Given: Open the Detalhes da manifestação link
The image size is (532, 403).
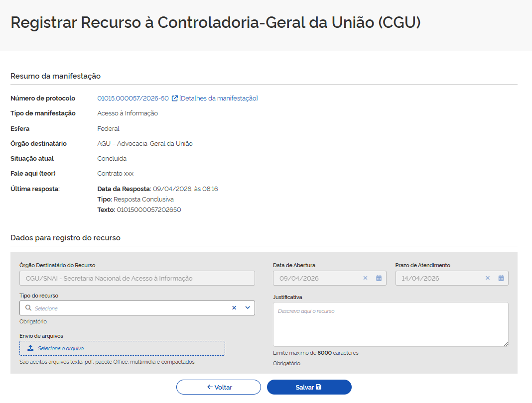Looking at the screenshot, I should [x=219, y=99].
